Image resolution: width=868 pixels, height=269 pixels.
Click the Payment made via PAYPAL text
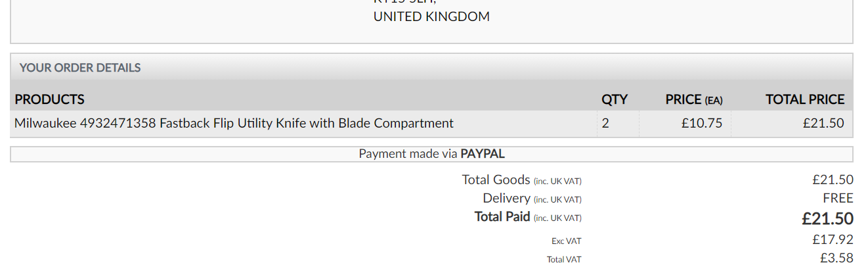coord(431,154)
